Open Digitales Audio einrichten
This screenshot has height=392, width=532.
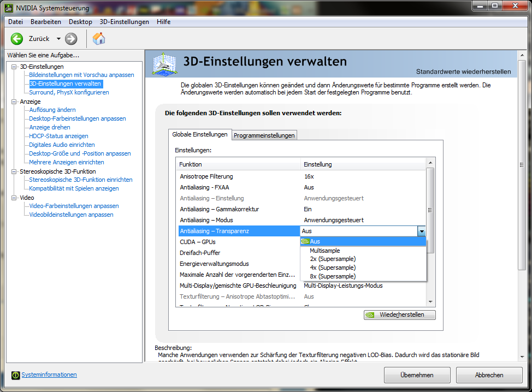click(x=62, y=145)
